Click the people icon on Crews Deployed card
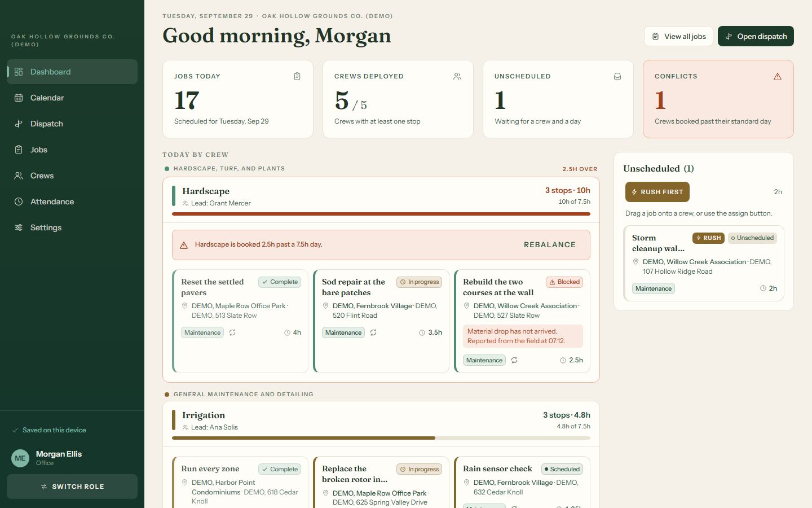 coord(457,76)
